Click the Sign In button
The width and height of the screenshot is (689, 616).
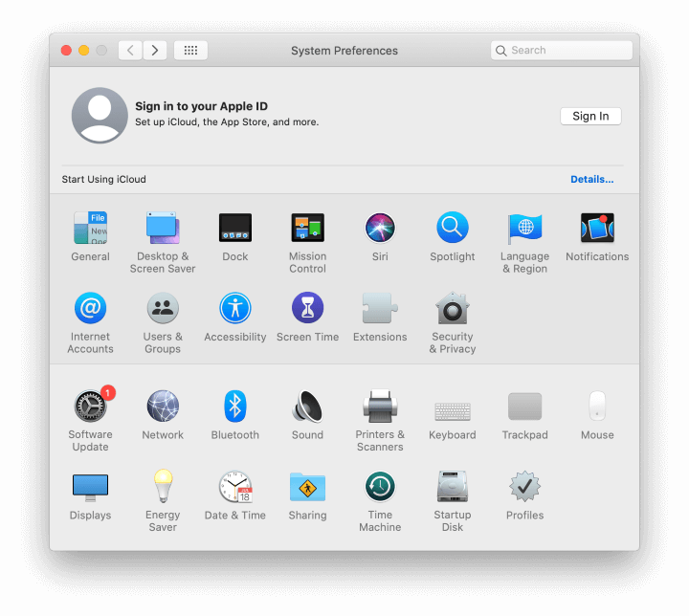coord(590,116)
